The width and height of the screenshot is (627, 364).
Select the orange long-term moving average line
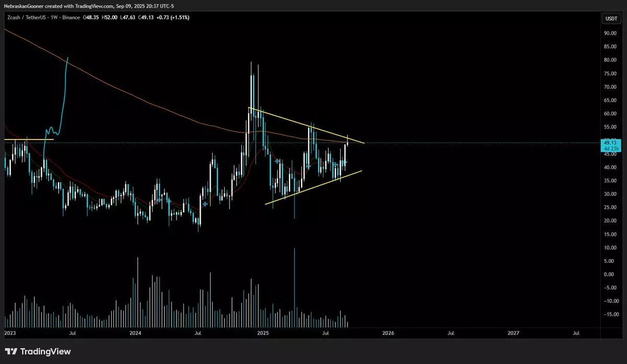pos(157,107)
